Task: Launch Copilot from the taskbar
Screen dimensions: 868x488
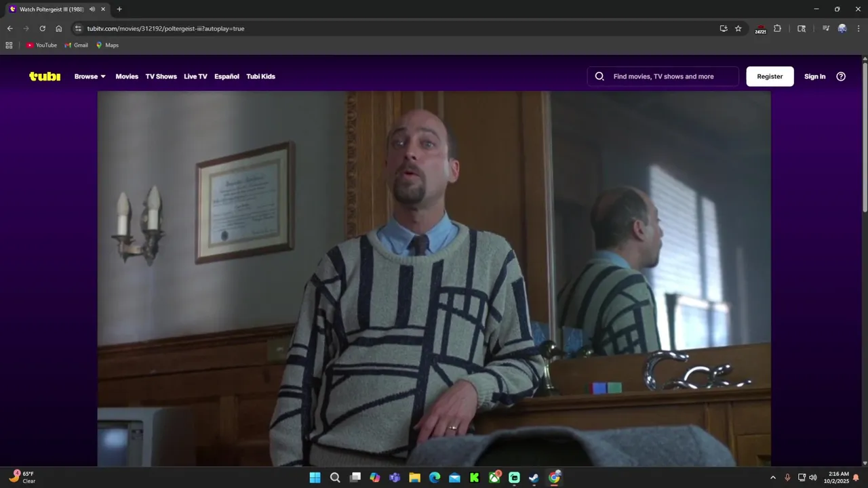Action: pyautogui.click(x=375, y=478)
